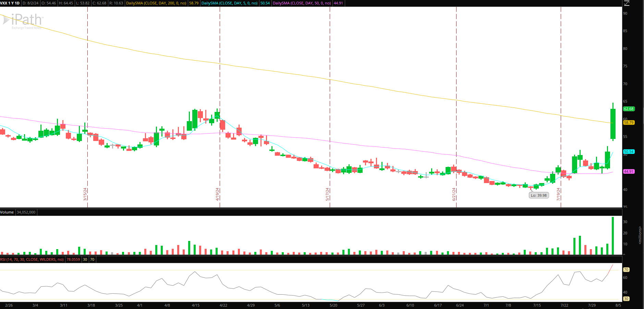Click the 75 level on price axis
Screen dimensions: 644x309
coord(625,66)
